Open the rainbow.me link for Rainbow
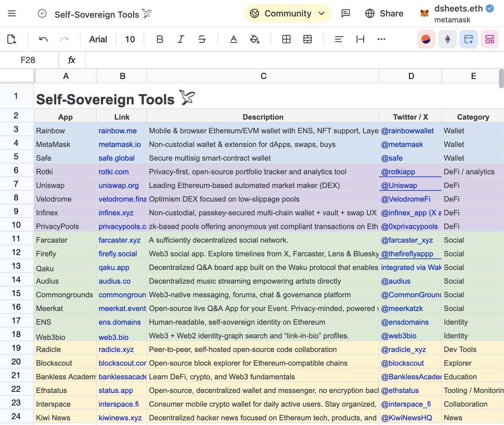This screenshot has height=425, width=504. coord(118,131)
